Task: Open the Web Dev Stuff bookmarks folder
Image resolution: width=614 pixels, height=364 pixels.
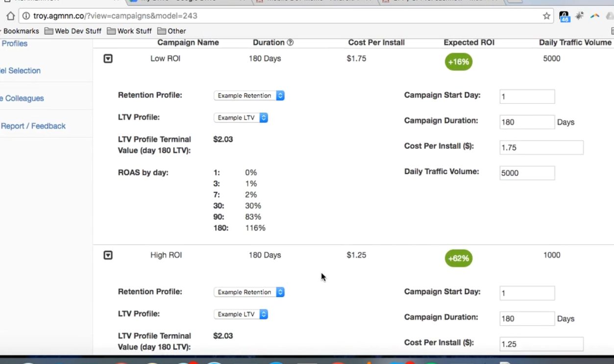Action: [x=73, y=31]
